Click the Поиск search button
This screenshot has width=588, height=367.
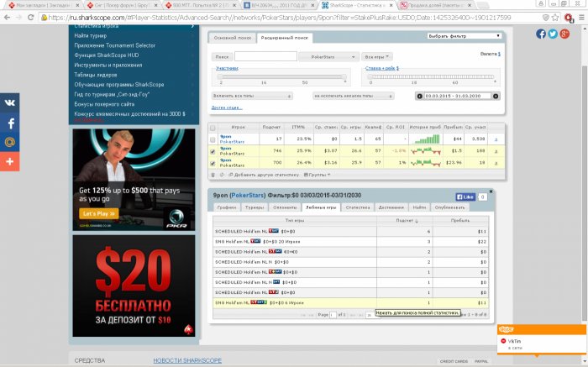point(222,57)
